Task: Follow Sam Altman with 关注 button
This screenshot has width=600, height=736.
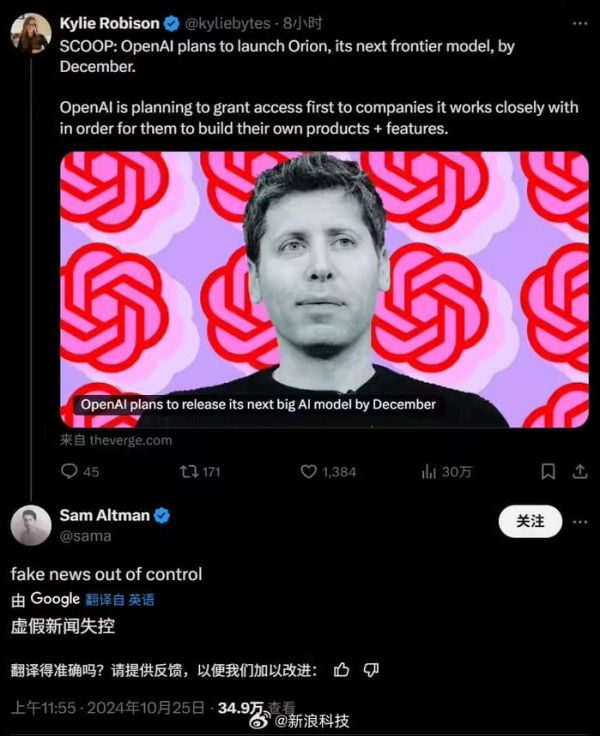Action: pos(530,521)
